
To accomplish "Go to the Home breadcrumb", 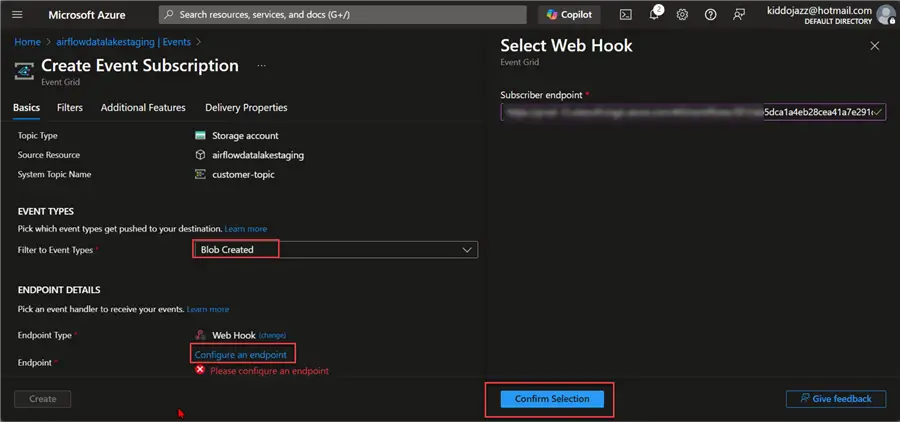I will (x=28, y=42).
